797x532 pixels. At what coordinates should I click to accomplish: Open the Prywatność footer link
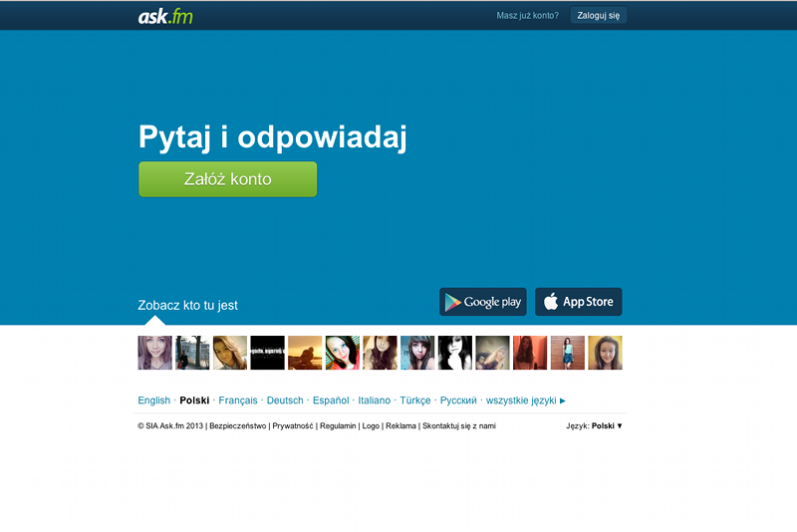pyautogui.click(x=293, y=425)
